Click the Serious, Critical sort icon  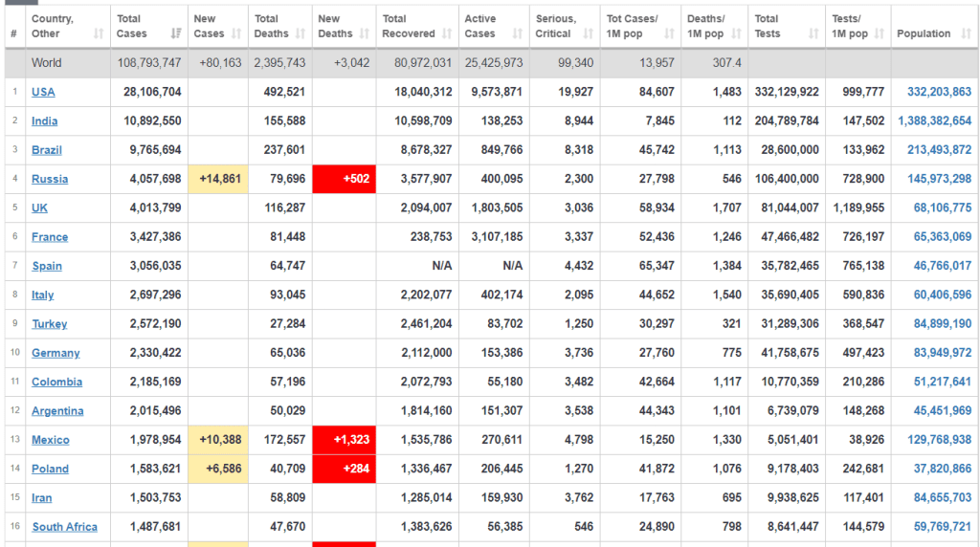click(588, 33)
